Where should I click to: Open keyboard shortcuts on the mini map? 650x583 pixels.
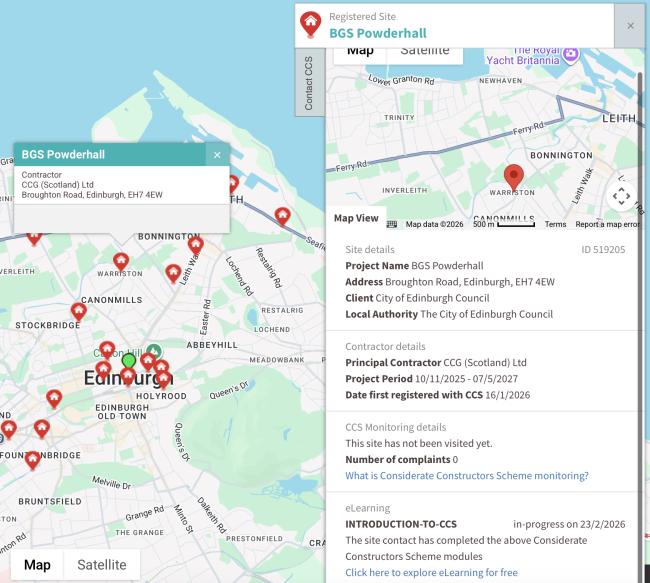pos(392,225)
